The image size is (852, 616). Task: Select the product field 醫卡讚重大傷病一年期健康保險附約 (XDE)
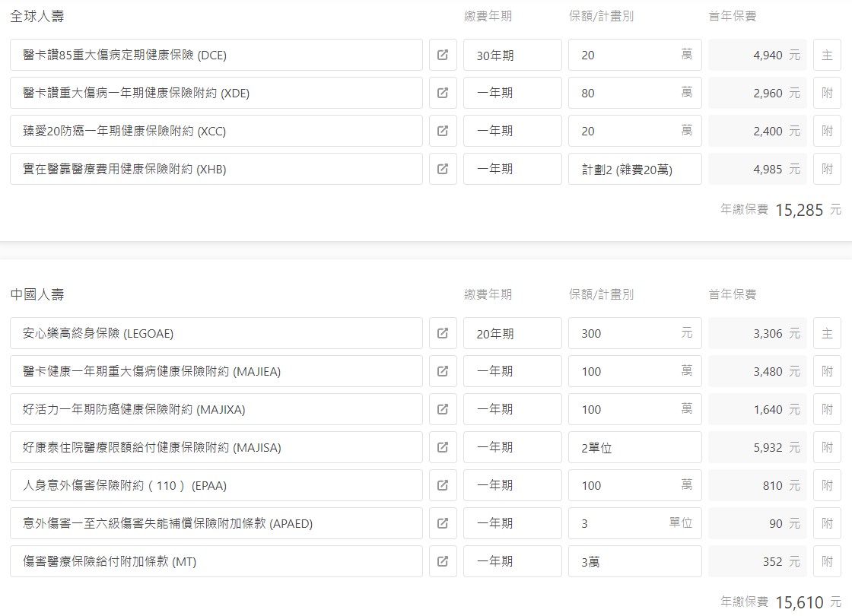216,93
